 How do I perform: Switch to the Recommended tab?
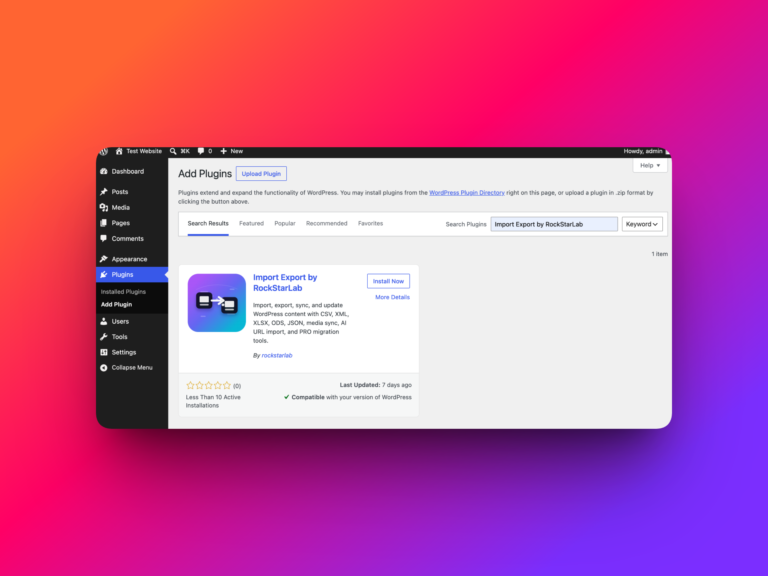tap(326, 224)
